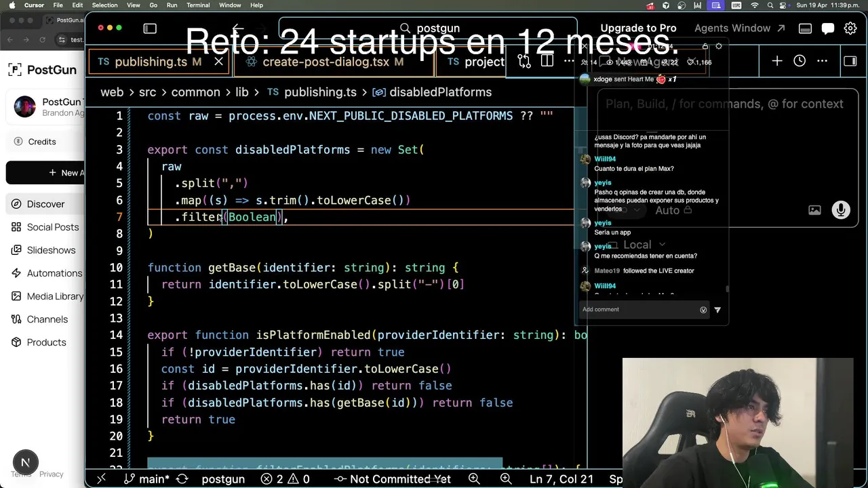Image resolution: width=868 pixels, height=488 pixels.
Task: Click the PostGun workspace avatar
Action: coord(24,107)
